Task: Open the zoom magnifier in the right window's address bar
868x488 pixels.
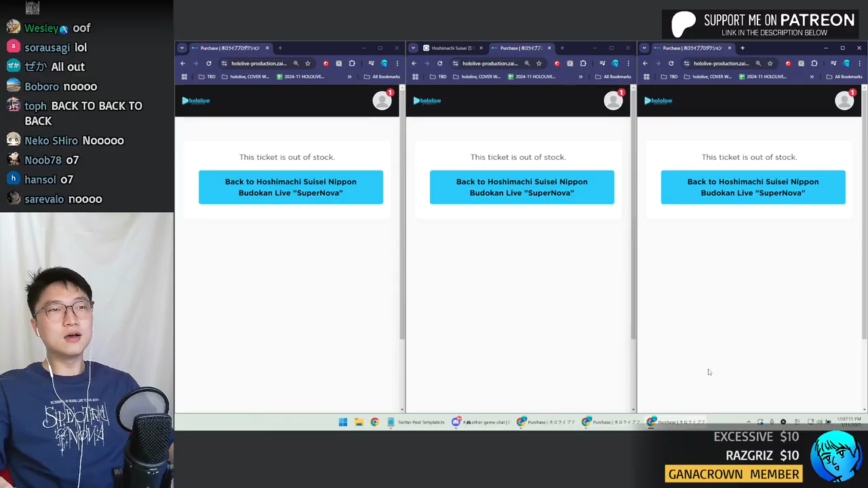Action: [x=758, y=63]
